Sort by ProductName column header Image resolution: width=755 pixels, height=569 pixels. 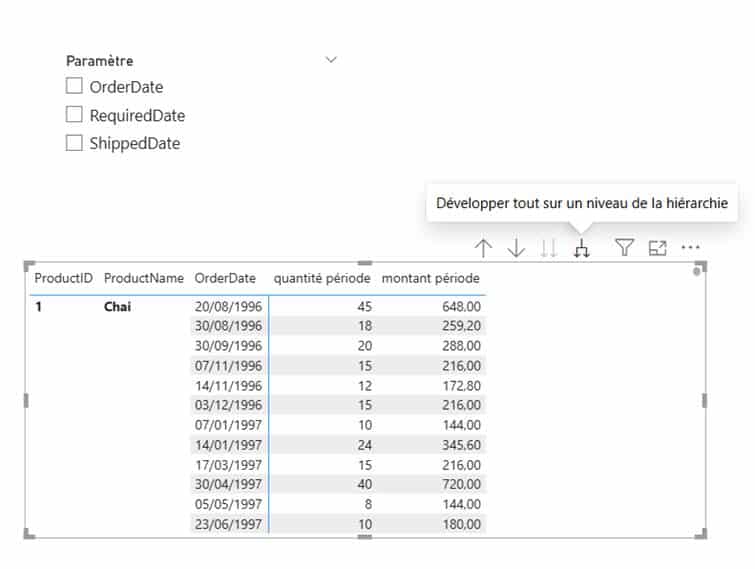click(x=144, y=278)
